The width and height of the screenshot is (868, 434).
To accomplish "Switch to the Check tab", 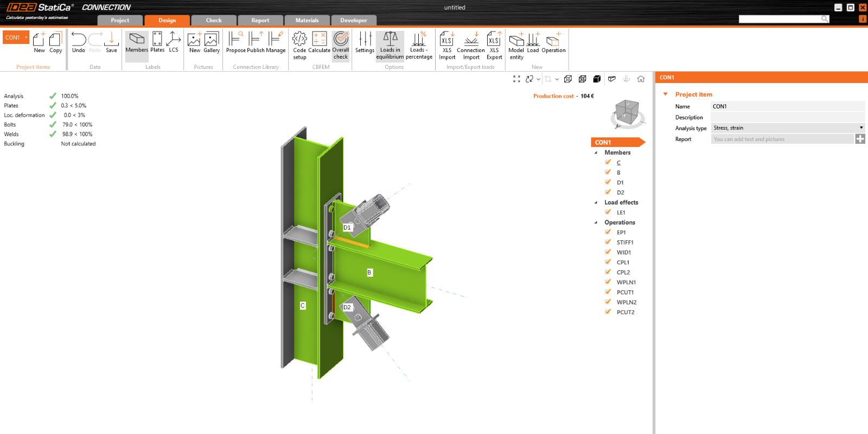I will (x=214, y=21).
